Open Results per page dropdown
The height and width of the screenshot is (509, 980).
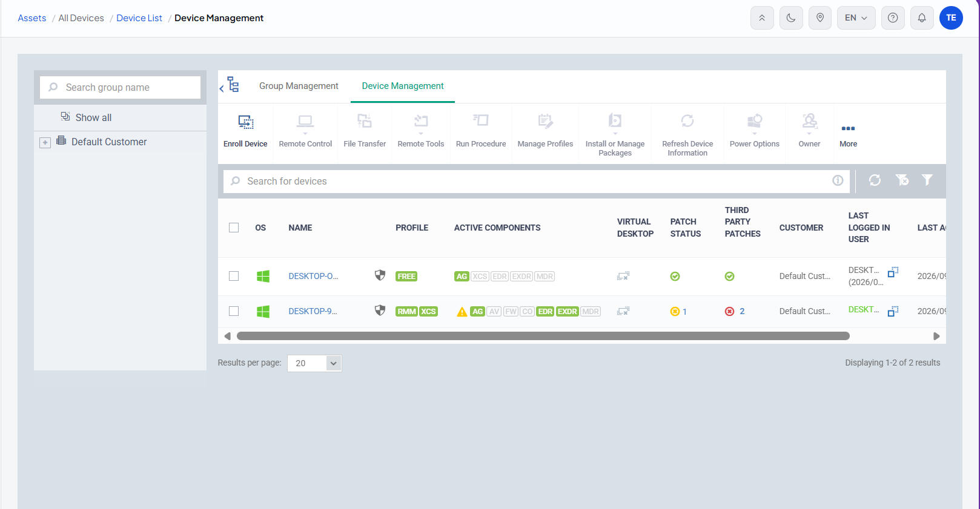tap(314, 363)
